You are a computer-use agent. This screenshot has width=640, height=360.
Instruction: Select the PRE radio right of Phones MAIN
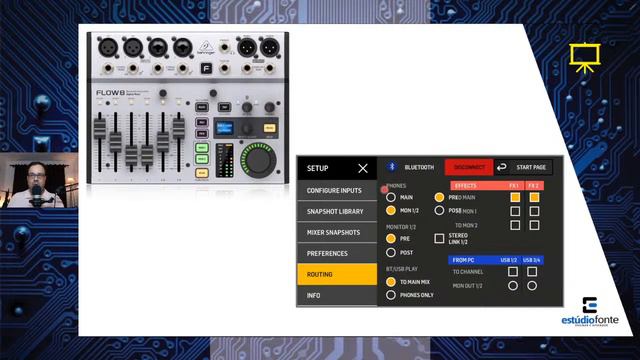[x=439, y=198]
